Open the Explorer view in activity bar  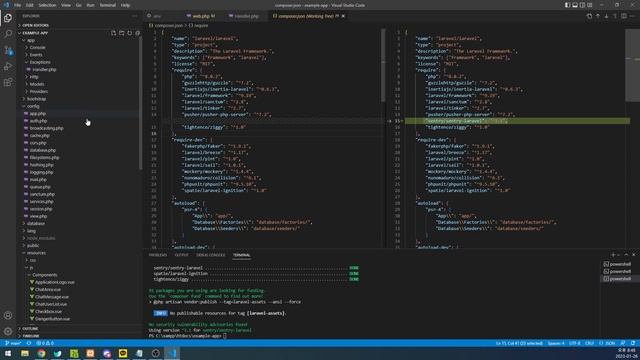8,18
